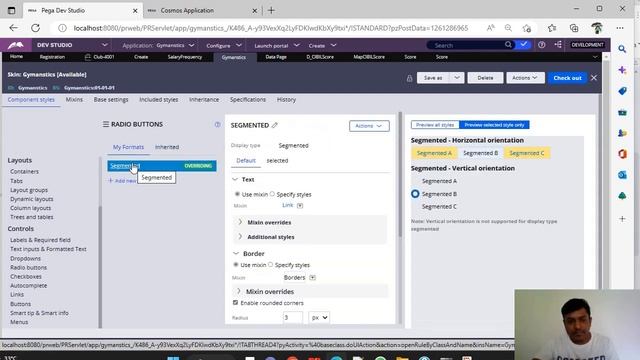
Task: Select the Segmented B vertical radio button
Action: pos(415,194)
